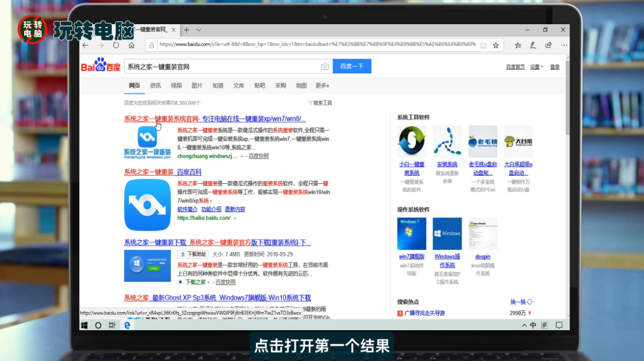Expand the arrow beside 下载之家

(209, 283)
